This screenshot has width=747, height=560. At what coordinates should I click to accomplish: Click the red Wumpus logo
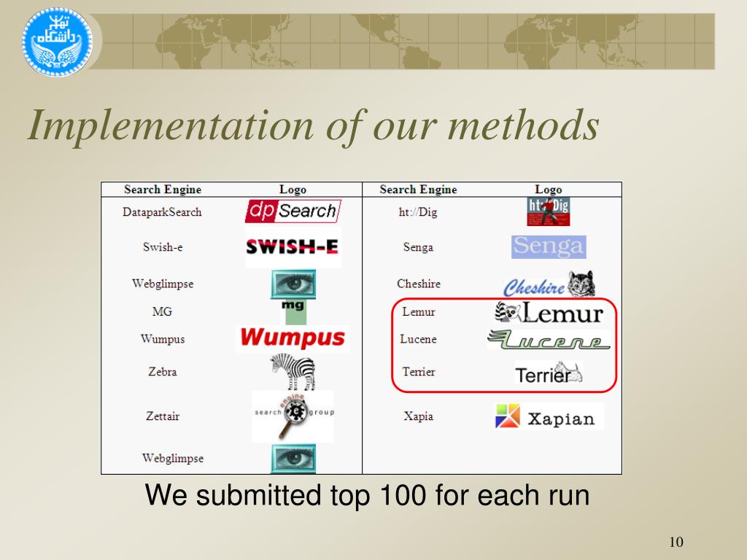[293, 338]
